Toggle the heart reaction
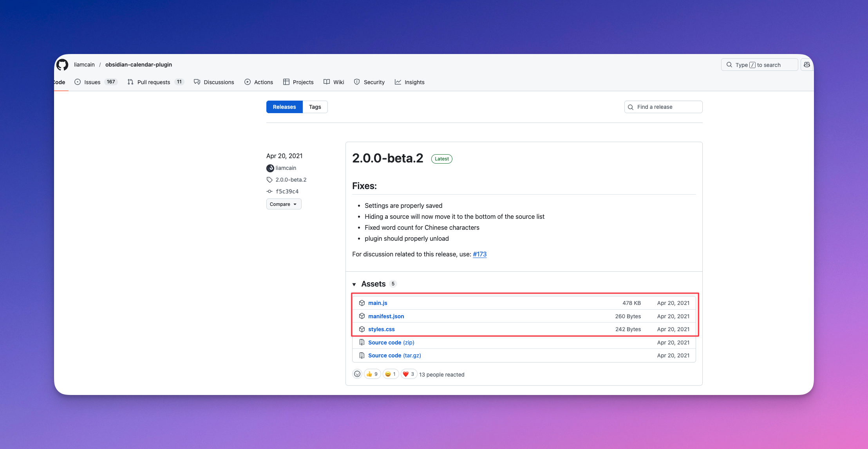Viewport: 868px width, 449px height. (x=409, y=374)
